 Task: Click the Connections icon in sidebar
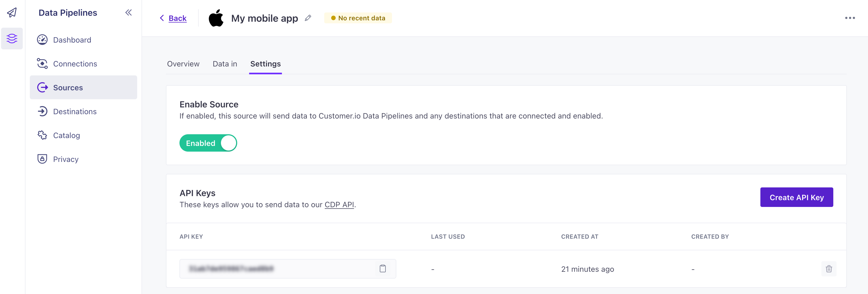pyautogui.click(x=42, y=64)
